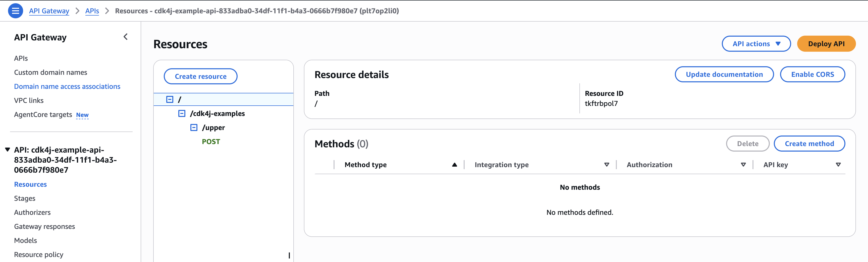Click Update documentation button
The width and height of the screenshot is (868, 262).
[724, 75]
